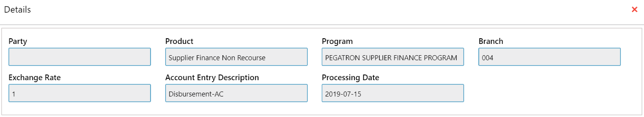Click the Disbursement-AC value text
This screenshot has width=644, height=117.
click(196, 94)
